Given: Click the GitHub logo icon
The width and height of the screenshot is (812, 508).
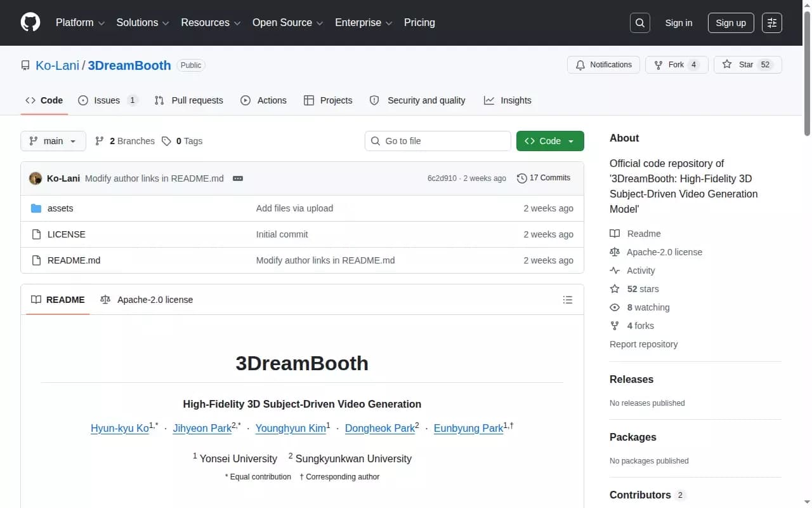Looking at the screenshot, I should 30,23.
